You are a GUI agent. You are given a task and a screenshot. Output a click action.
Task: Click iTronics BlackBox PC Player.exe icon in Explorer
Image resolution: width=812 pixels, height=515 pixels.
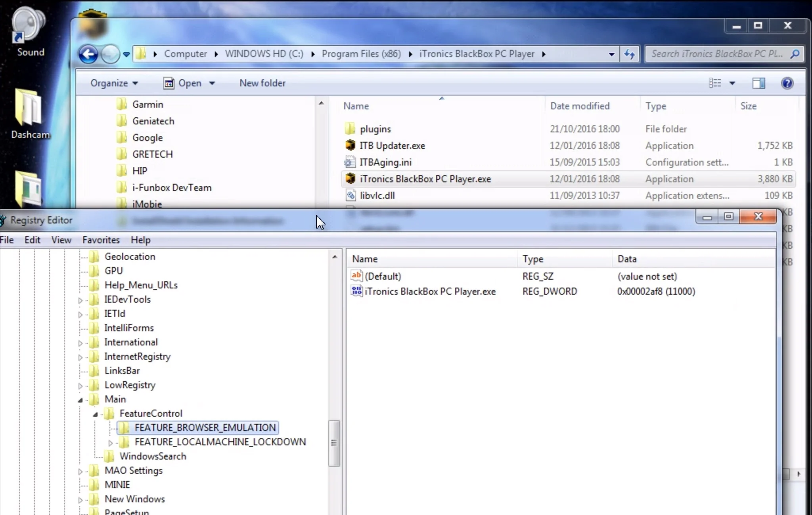click(350, 179)
